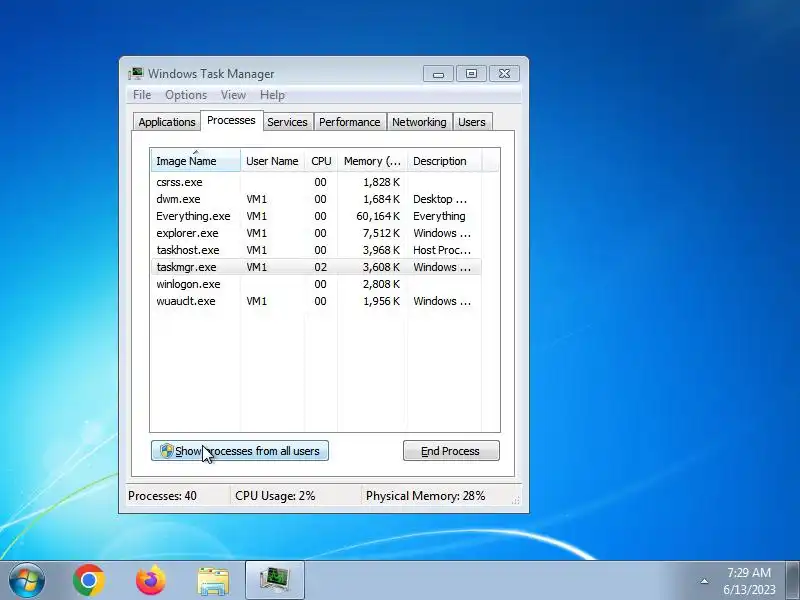
Task: Select the Everything.exe process row
Action: (316, 216)
